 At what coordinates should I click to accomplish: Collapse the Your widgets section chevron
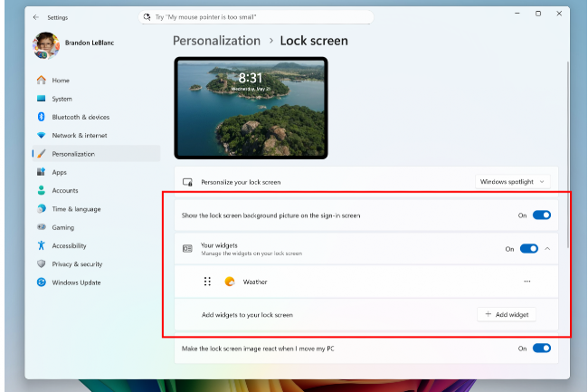(x=547, y=248)
